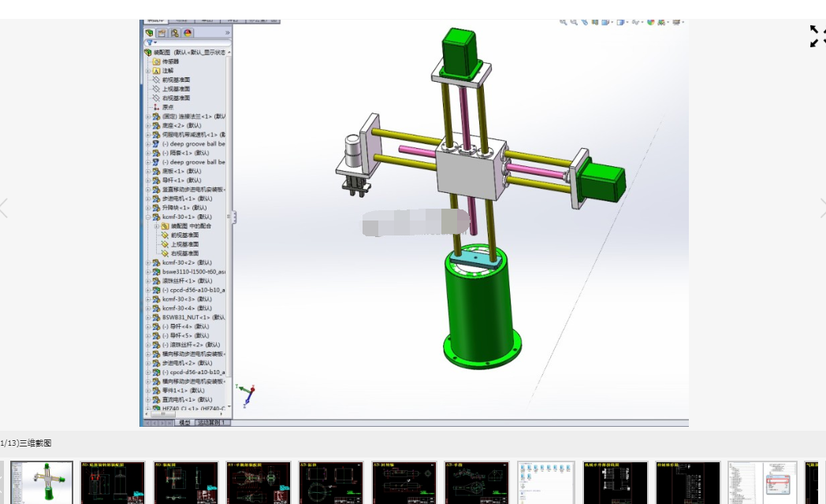The image size is (826, 504).
Task: Expand the feature panel double chevron
Action: click(228, 33)
